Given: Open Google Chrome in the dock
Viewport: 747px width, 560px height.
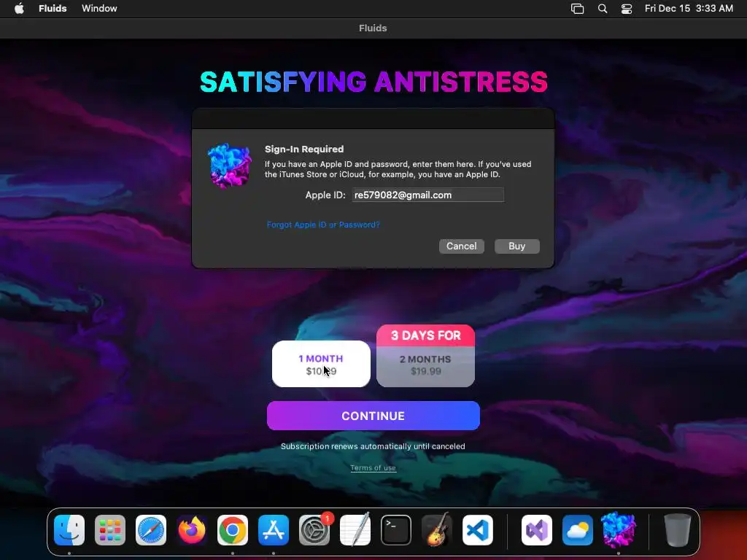Looking at the screenshot, I should (233, 529).
